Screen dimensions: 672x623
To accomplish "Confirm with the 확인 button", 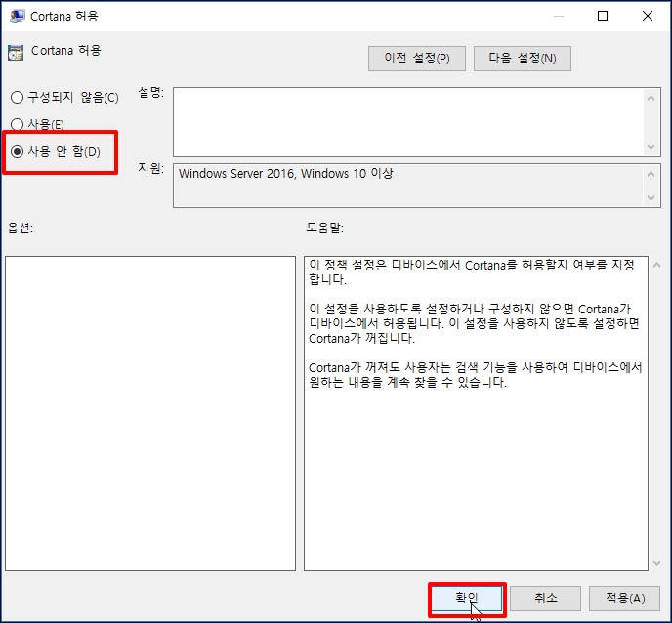I will pos(466,599).
